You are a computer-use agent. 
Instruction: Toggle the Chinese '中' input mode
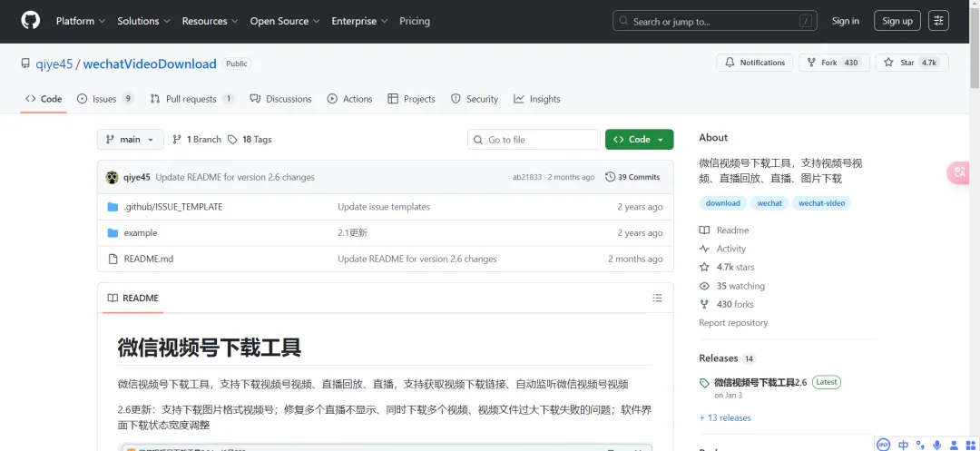point(903,445)
